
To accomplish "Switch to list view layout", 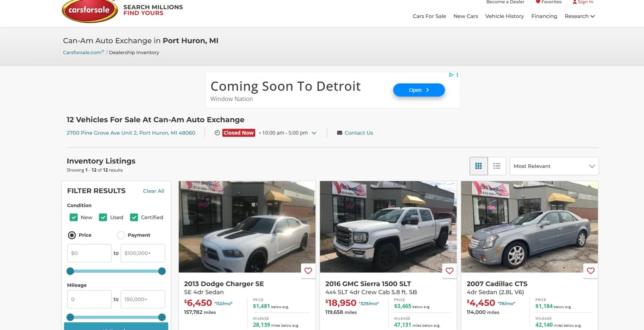I will 497,166.
